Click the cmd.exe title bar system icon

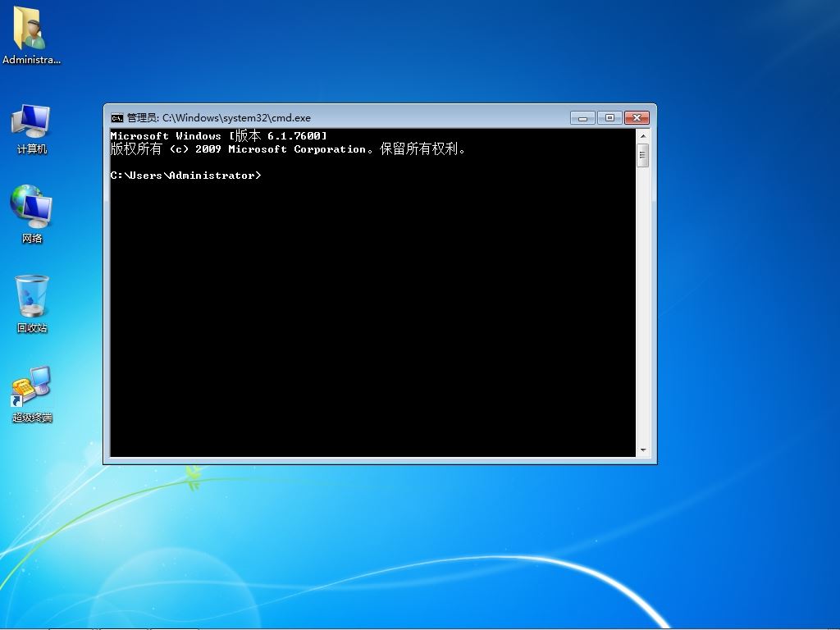click(116, 118)
